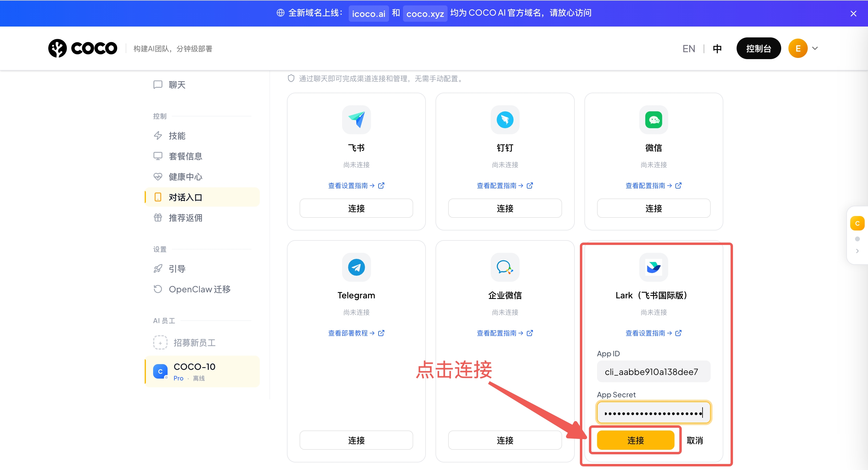Click the globe icon in the banner
The height and width of the screenshot is (470, 868).
click(x=280, y=13)
